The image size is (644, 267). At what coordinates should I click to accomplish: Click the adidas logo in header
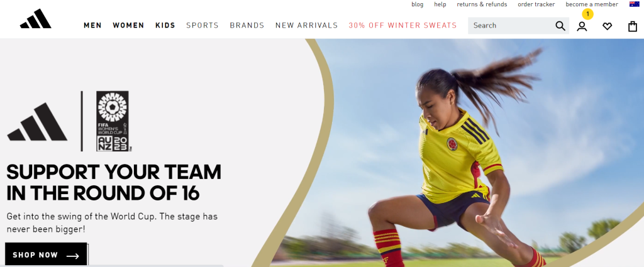click(36, 19)
